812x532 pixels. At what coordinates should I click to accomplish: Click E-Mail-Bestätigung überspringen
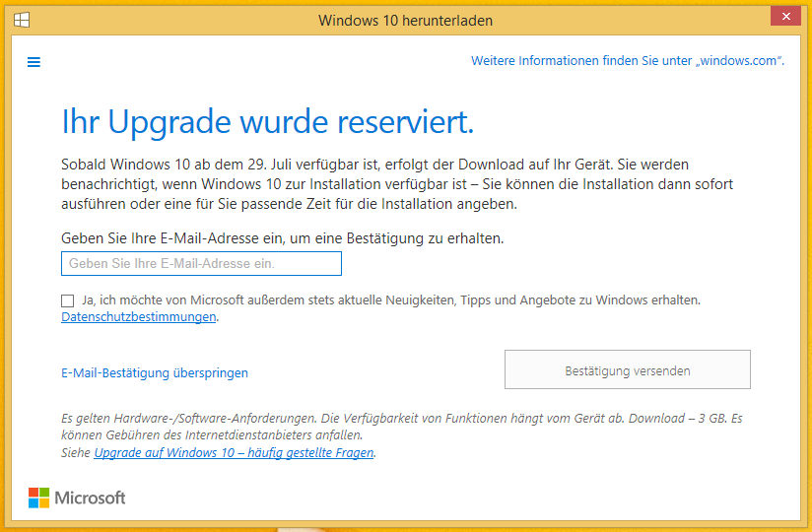(x=155, y=372)
